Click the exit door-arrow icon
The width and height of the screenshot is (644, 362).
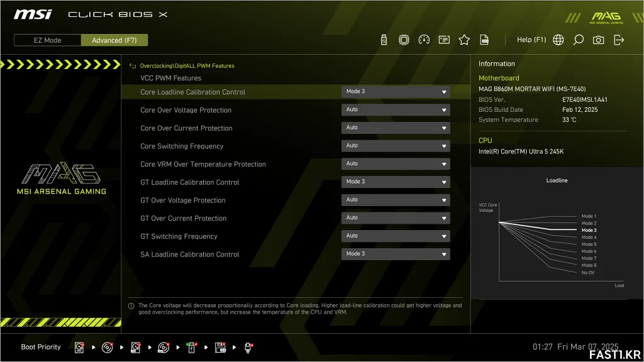click(619, 40)
